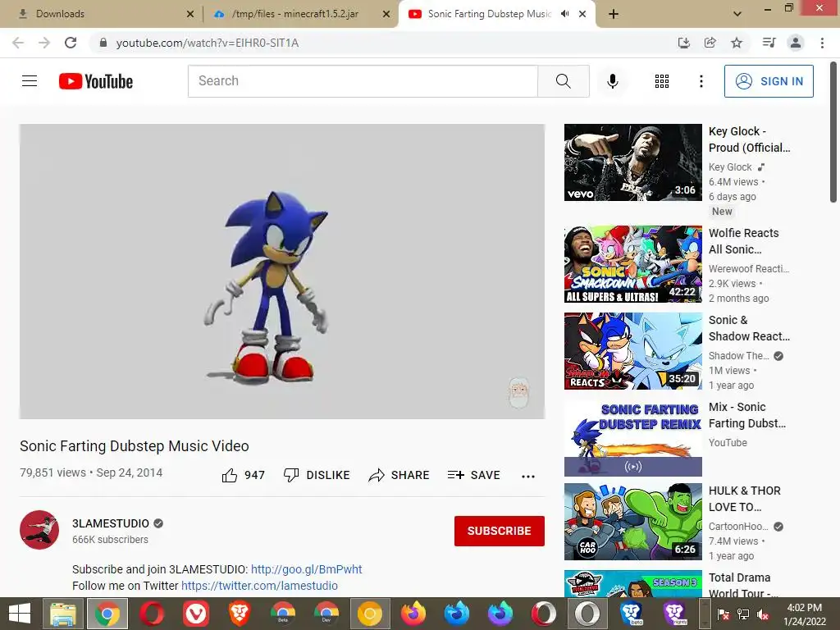Click the search magnifier button
Image resolution: width=840 pixels, height=630 pixels.
563,81
